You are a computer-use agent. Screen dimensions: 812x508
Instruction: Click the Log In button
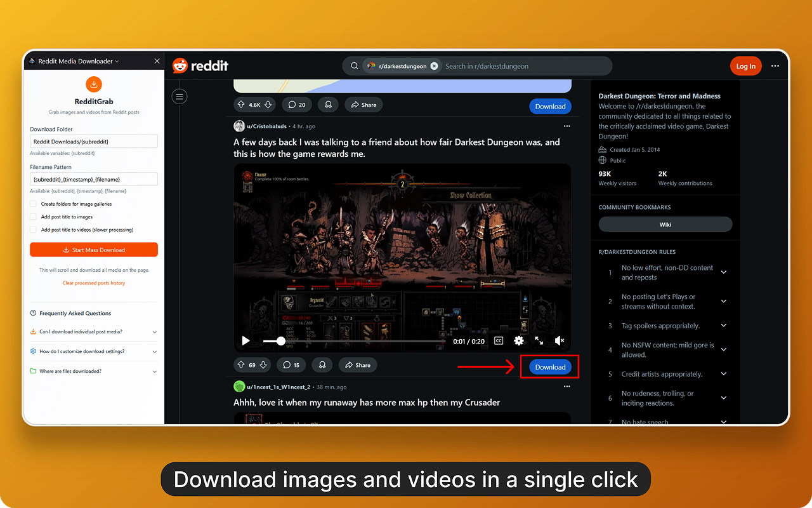pos(745,66)
